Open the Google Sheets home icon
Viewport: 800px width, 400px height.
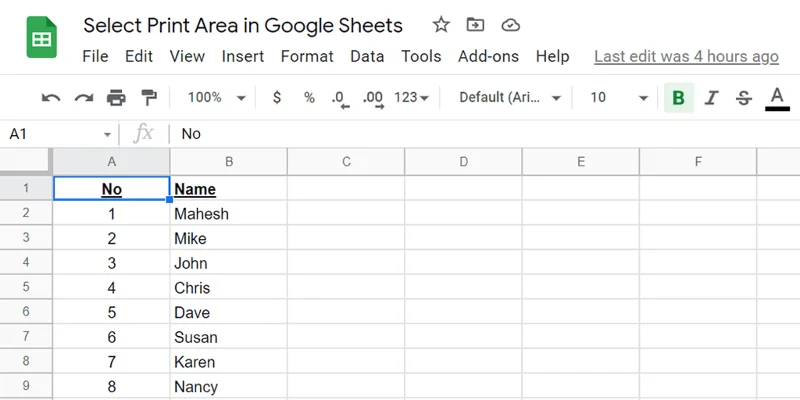[x=41, y=37]
